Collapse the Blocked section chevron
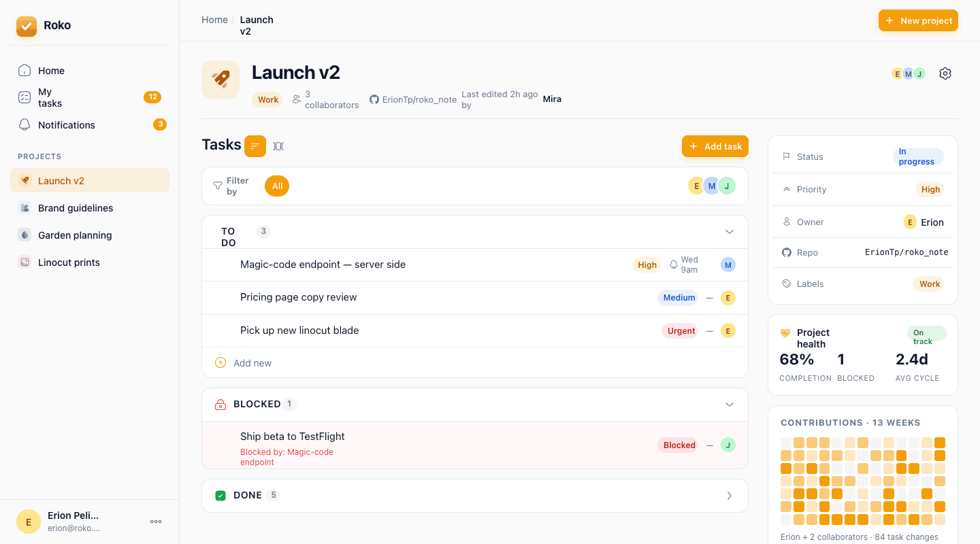The image size is (980, 544). tap(730, 405)
